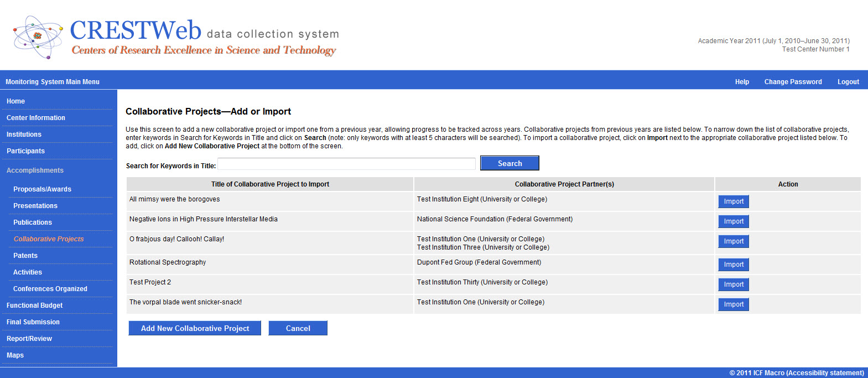Open the Patents sidebar item
The image size is (868, 378).
point(25,256)
